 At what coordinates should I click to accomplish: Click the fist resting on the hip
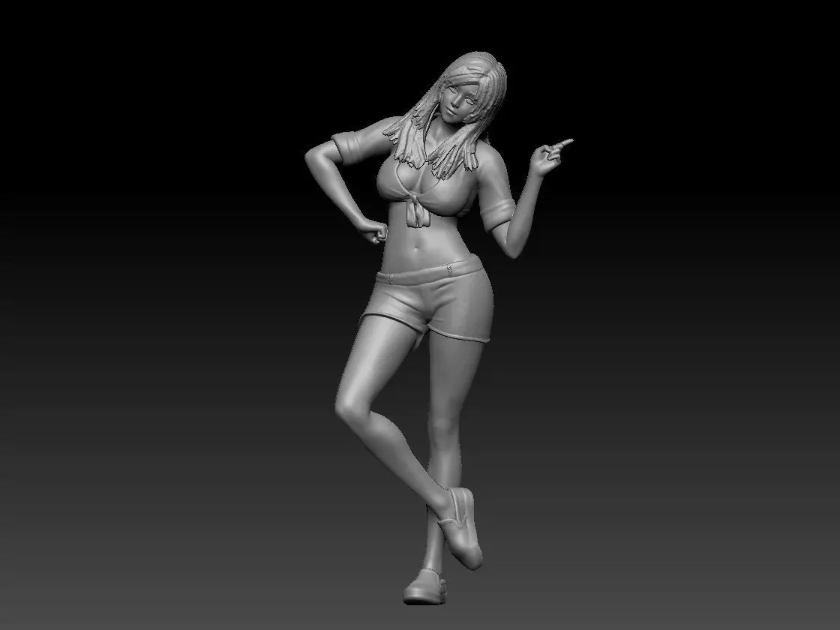[372, 230]
